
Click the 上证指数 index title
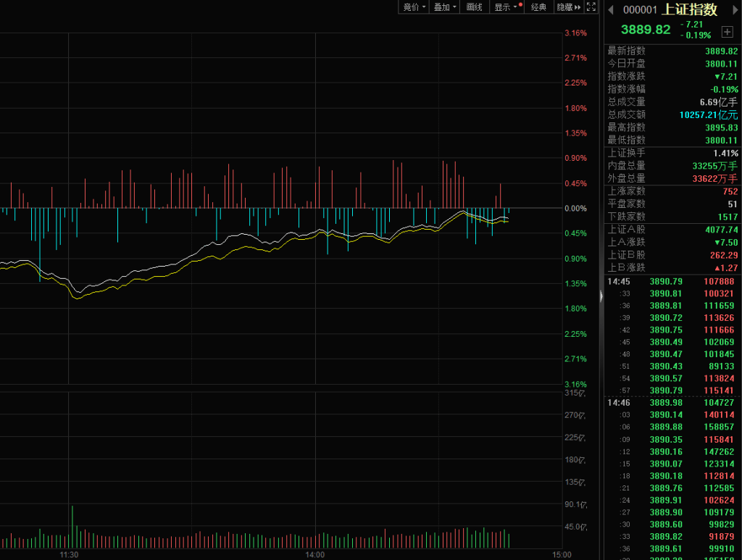(x=689, y=10)
